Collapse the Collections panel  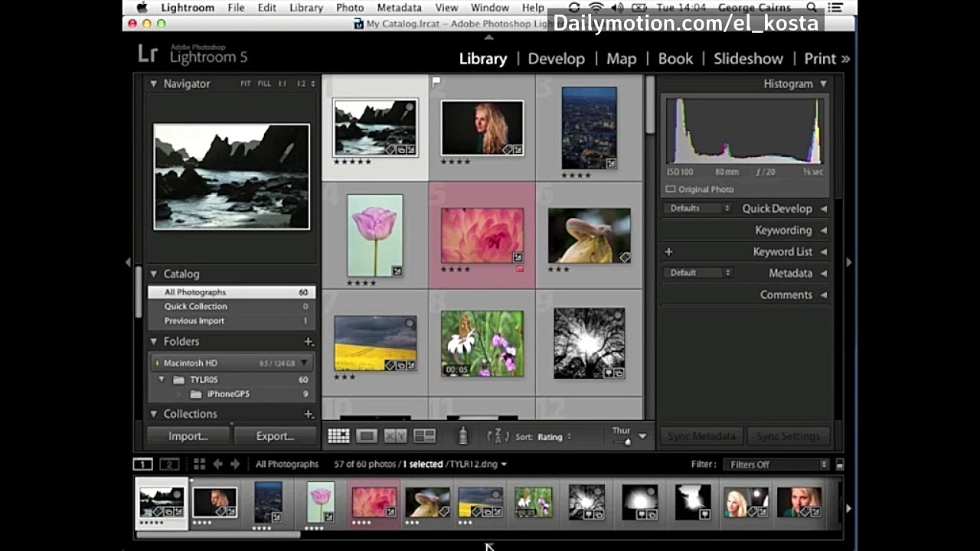coord(153,414)
